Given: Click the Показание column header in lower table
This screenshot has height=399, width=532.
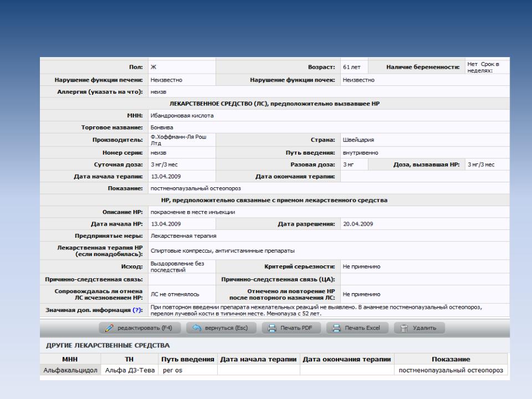Looking at the screenshot, I should point(450,360).
